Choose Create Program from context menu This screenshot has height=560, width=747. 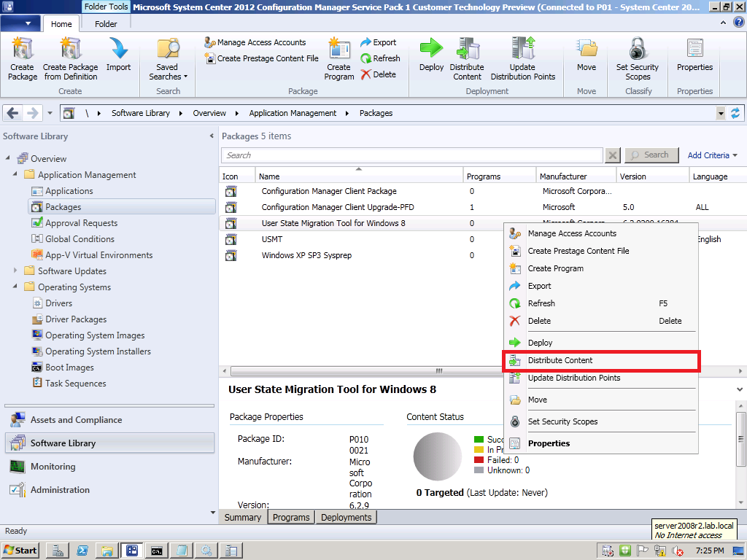(x=601, y=268)
